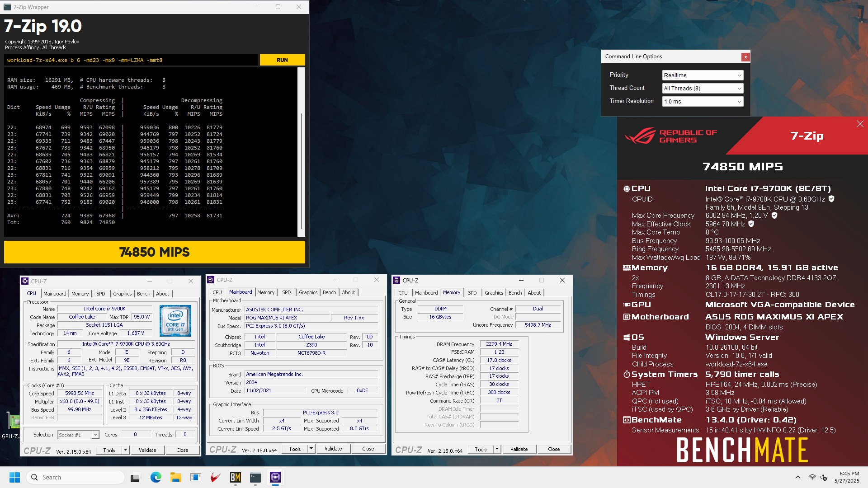Open the Priority dropdown set to Realtime
The height and width of the screenshot is (488, 868).
[x=703, y=75]
